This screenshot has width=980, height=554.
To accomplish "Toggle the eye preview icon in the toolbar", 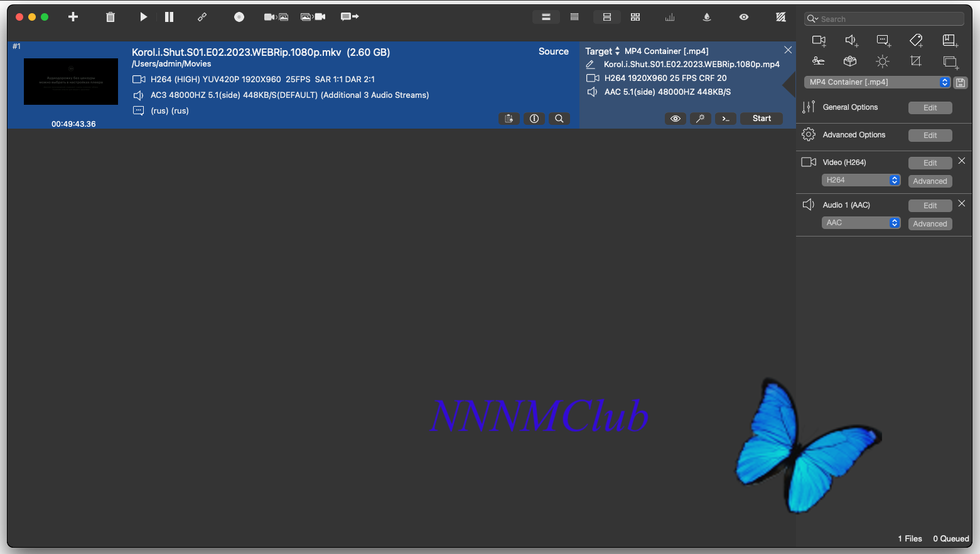I will point(744,17).
